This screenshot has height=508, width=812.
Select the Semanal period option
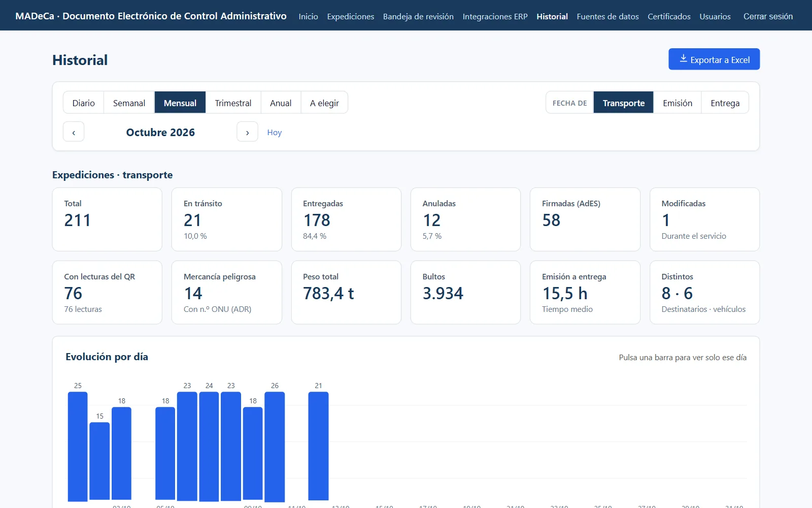tap(129, 103)
